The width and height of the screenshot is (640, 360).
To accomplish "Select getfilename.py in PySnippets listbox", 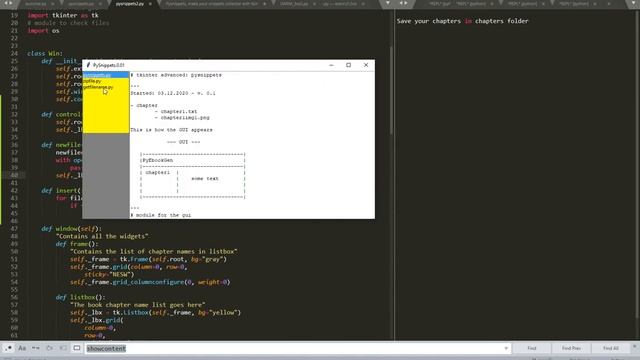I will click(x=106, y=87).
